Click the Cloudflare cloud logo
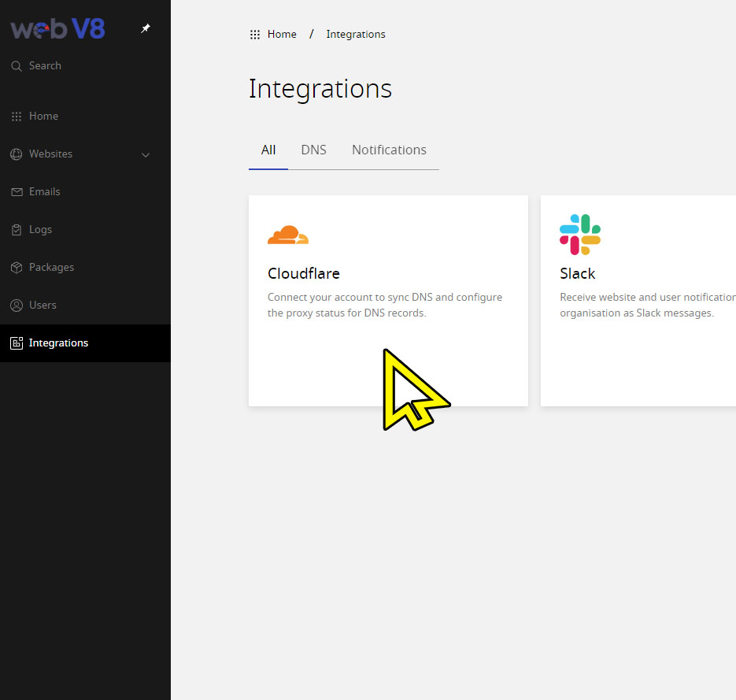 pos(288,235)
